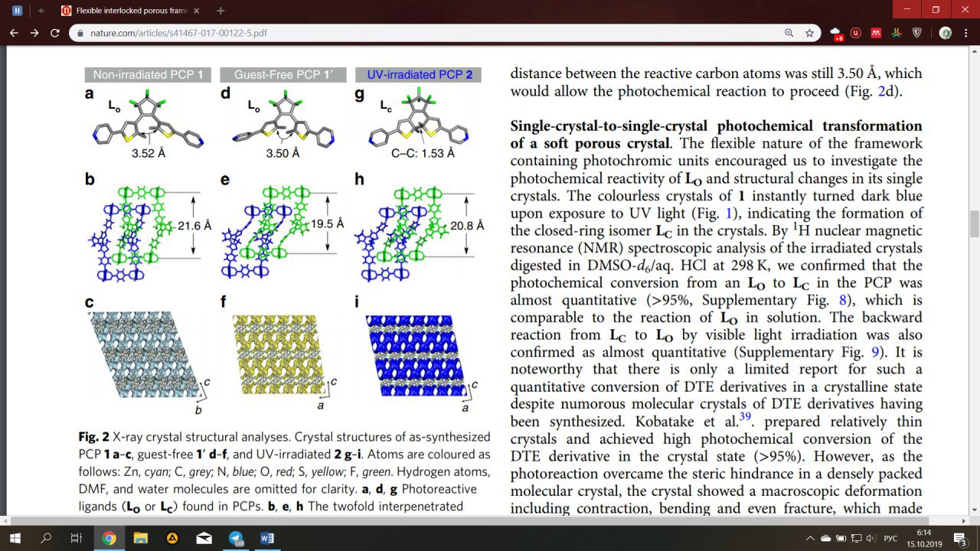This screenshot has height=551, width=980.
Task: Open network status tray icon
Action: coord(856,538)
